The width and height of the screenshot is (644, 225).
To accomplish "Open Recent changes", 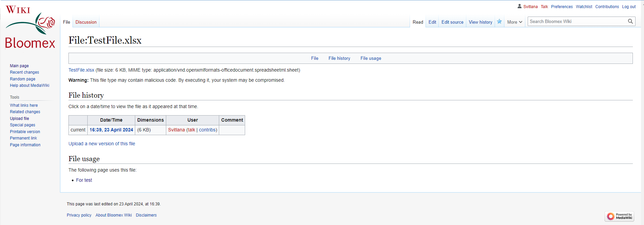I will [24, 72].
